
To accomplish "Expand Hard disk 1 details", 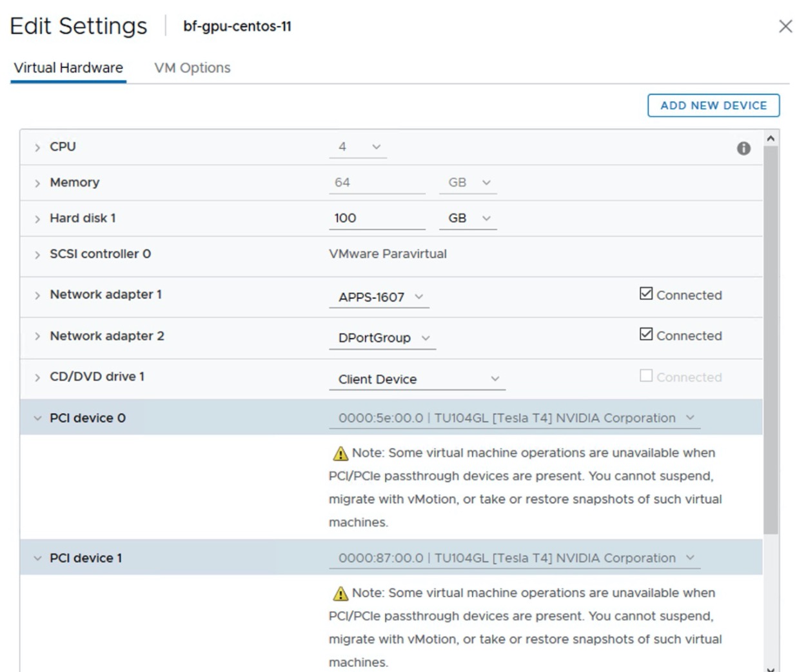I will point(37,219).
